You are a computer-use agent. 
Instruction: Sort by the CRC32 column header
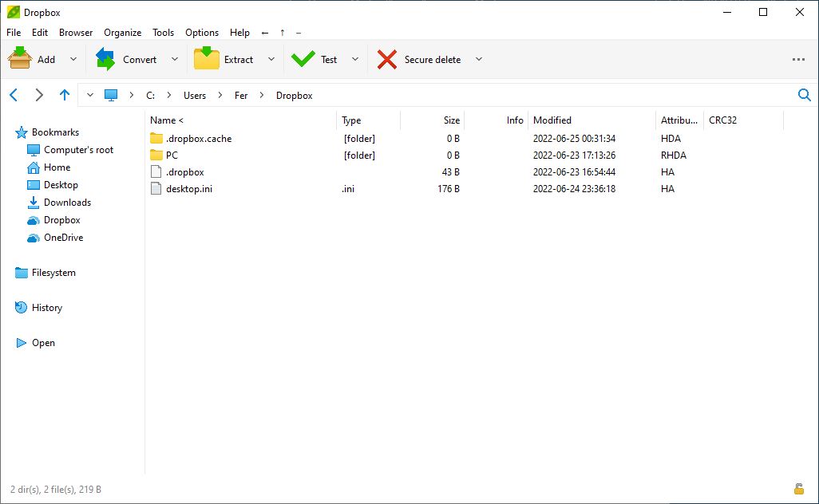tap(743, 120)
